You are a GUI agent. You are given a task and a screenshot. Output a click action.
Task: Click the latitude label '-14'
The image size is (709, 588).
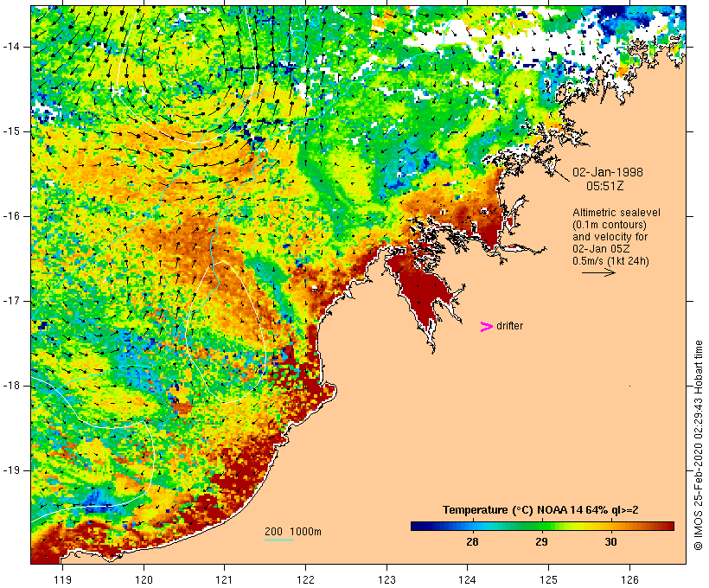[x=11, y=47]
